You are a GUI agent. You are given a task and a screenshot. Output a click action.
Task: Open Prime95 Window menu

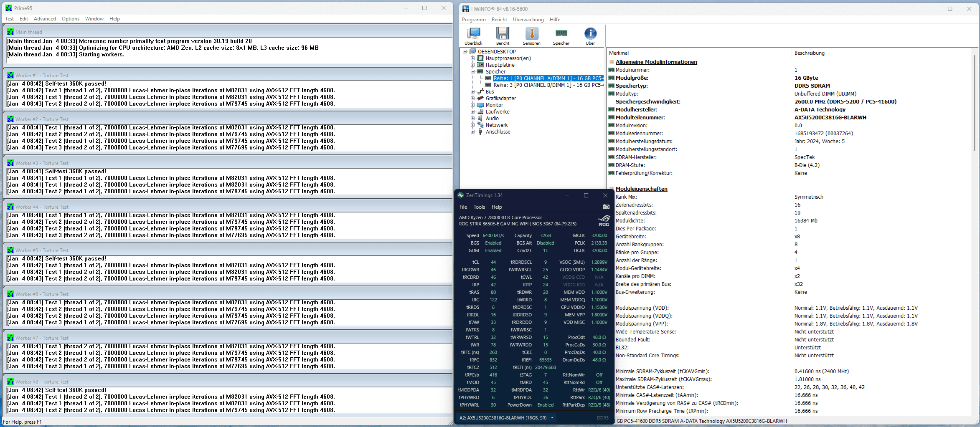tap(94, 19)
